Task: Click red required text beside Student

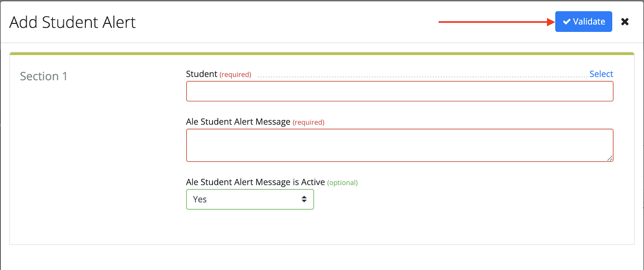Action: click(235, 75)
